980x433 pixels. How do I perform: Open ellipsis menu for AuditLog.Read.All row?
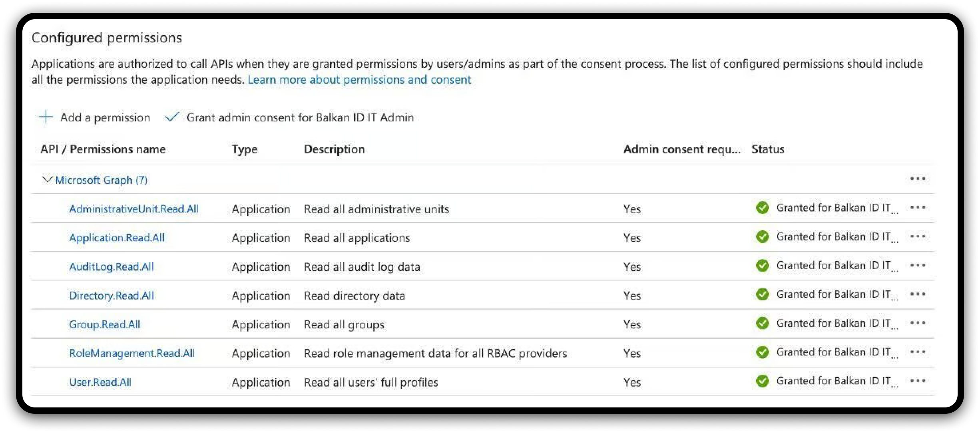(x=918, y=265)
